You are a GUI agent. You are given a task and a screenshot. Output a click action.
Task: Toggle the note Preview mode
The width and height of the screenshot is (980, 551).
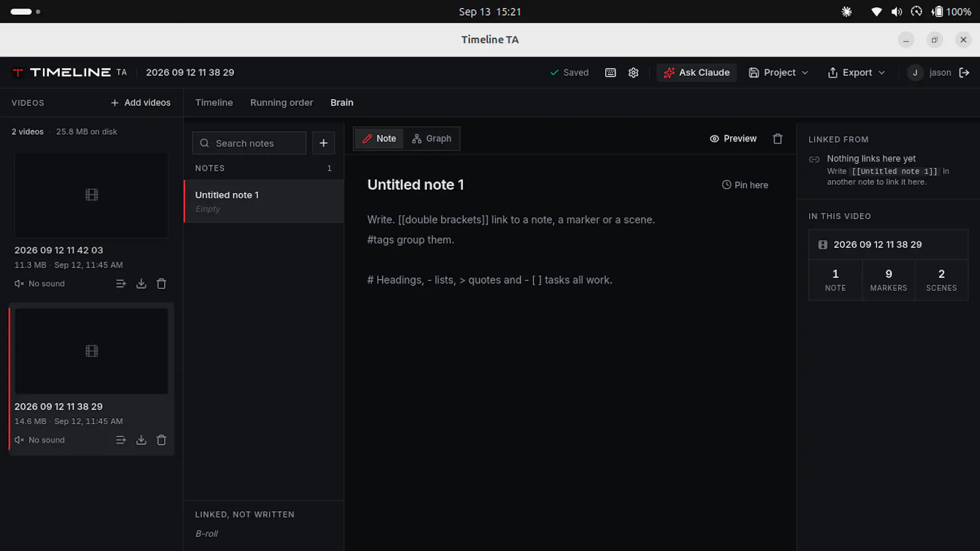click(x=733, y=139)
